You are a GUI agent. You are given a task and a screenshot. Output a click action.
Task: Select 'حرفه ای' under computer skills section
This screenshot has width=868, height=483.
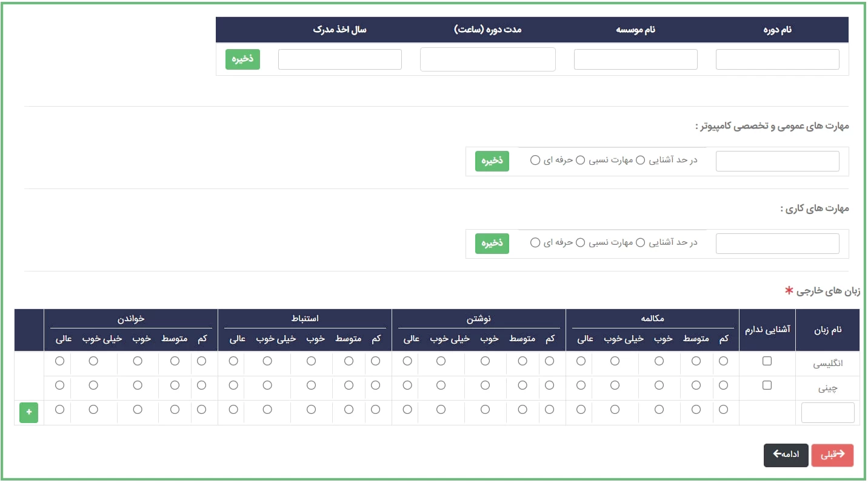click(x=535, y=160)
